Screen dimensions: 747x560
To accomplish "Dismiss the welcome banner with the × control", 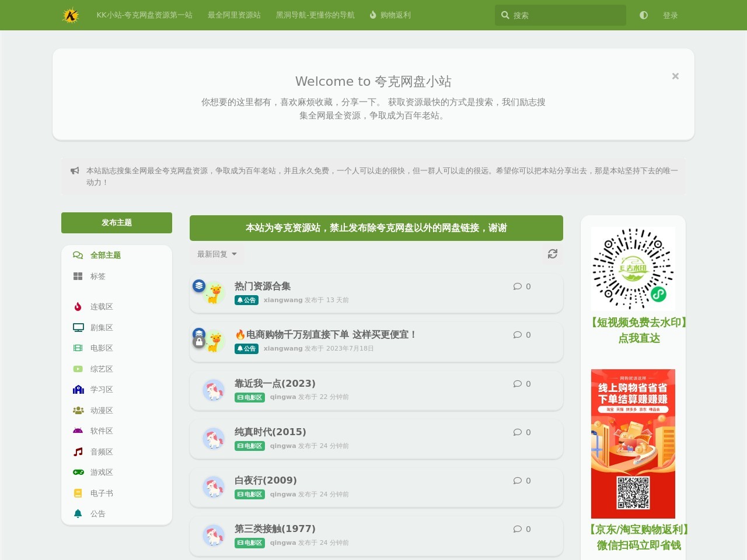I will point(675,76).
